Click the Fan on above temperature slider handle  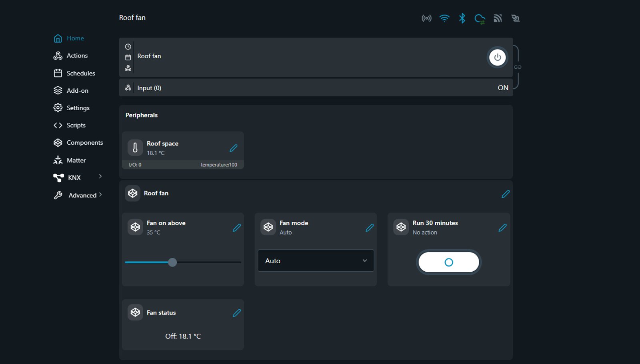(172, 263)
